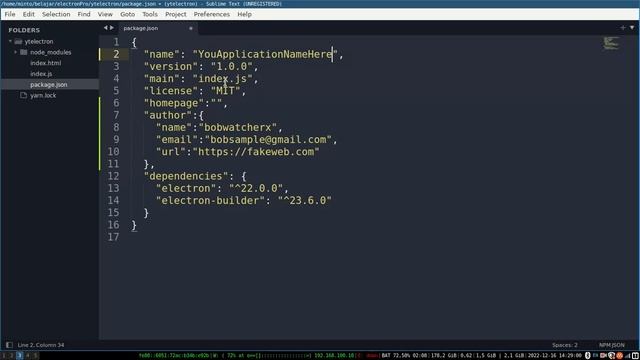
Task: Click the "https://fakeweb.com" url value
Action: pyautogui.click(x=256, y=152)
